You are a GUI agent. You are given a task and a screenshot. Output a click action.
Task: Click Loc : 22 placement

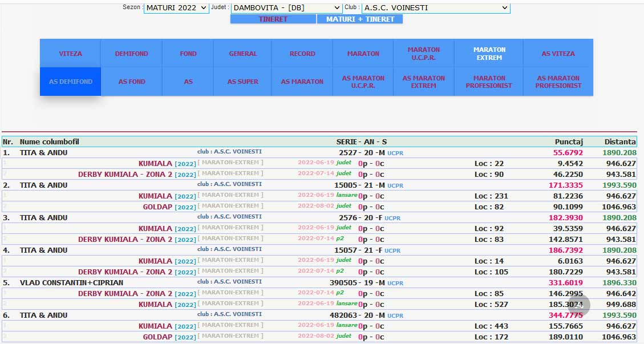click(489, 164)
